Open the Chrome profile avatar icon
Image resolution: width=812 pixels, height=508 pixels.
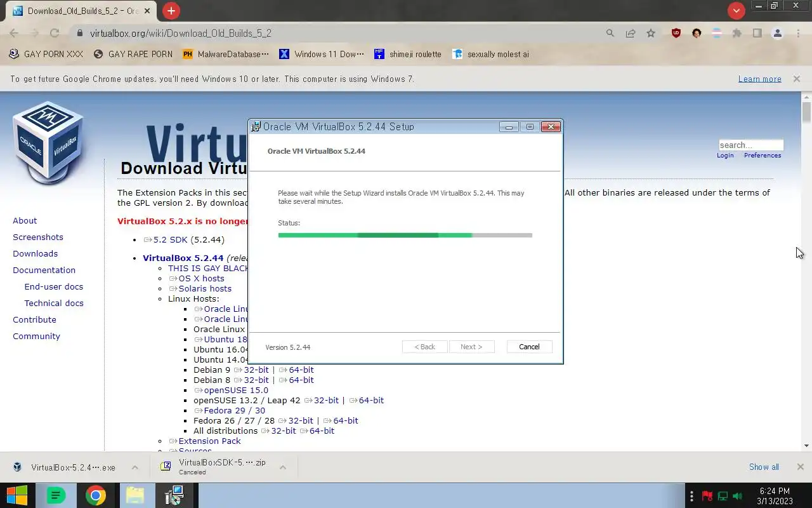point(777,33)
